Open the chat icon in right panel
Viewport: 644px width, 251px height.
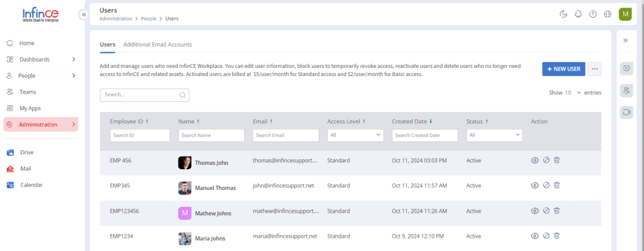pos(626,69)
